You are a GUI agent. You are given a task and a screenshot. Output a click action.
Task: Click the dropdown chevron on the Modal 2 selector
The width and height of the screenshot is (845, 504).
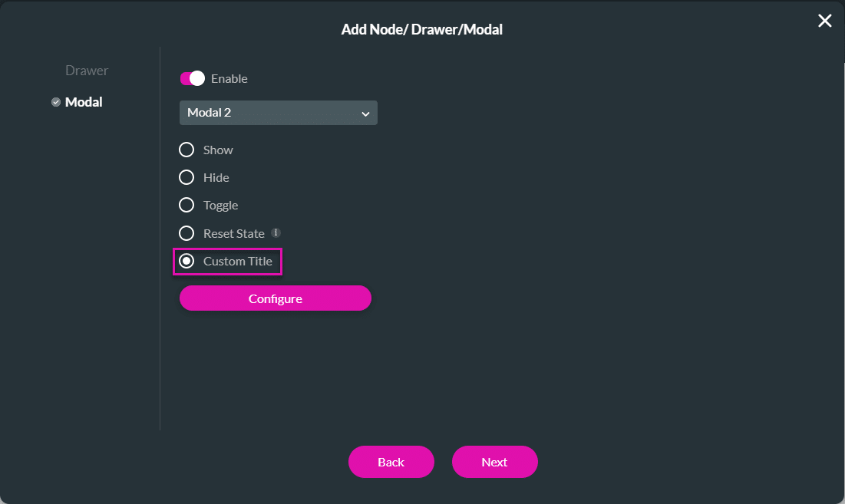(366, 113)
